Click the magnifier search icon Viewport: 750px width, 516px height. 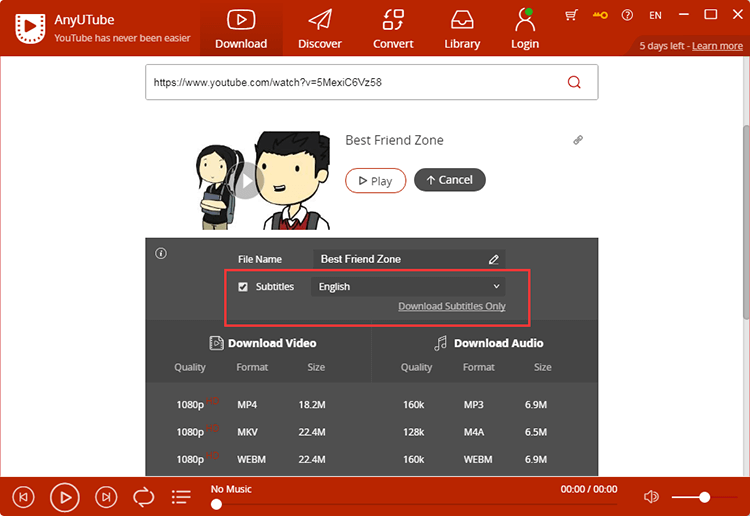pos(574,82)
